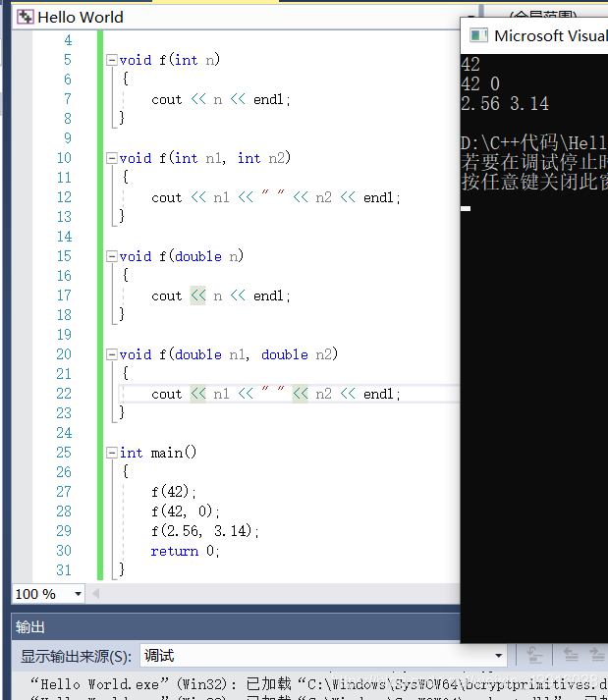
Task: Click the double n2 parameter on line 20
Action: 297,354
